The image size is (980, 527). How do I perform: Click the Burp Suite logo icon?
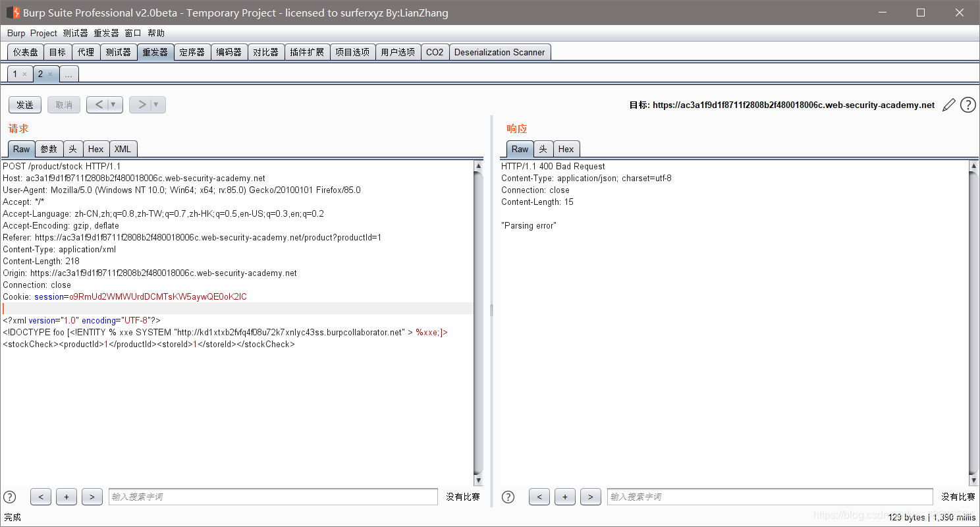[13, 13]
